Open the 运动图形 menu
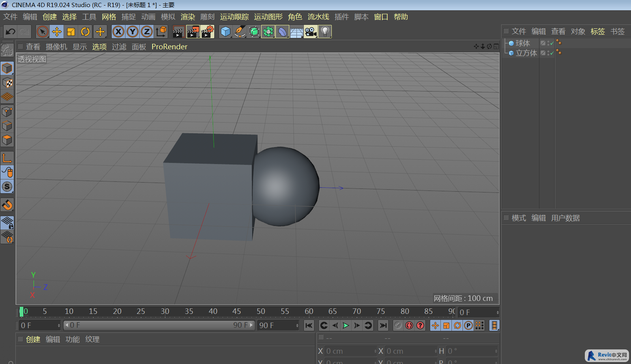 pyautogui.click(x=268, y=17)
